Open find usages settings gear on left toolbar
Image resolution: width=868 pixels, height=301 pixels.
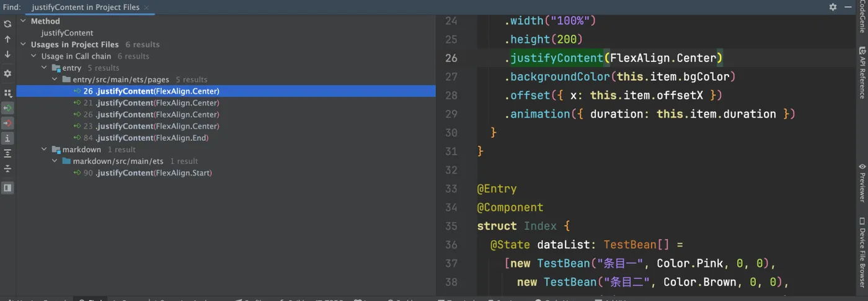[x=7, y=73]
